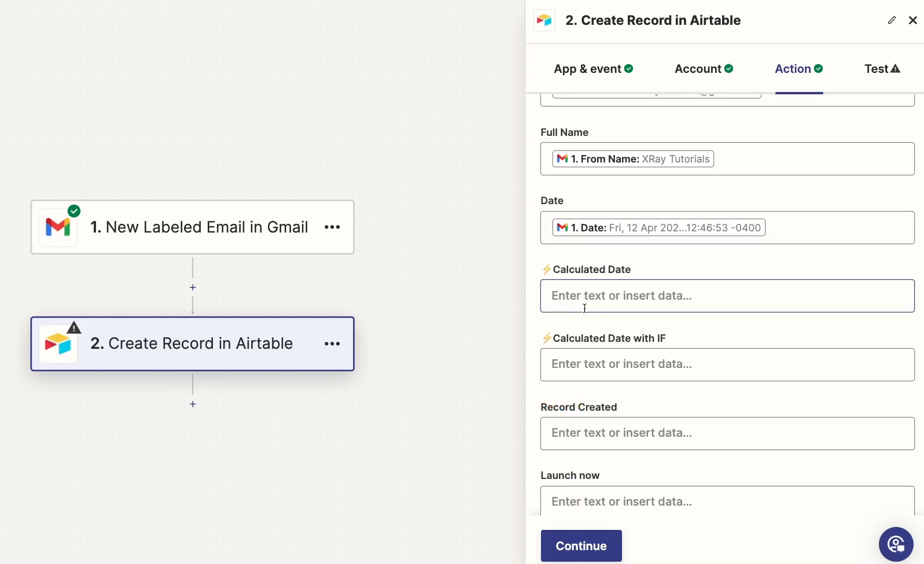Open the help chat support icon
This screenshot has height=564, width=924.
(896, 544)
